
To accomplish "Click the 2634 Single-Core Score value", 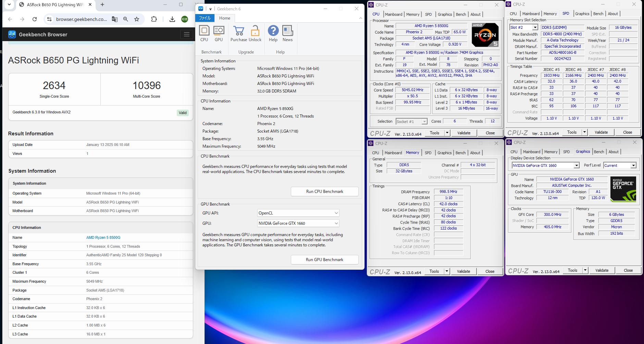I will 54,85.
